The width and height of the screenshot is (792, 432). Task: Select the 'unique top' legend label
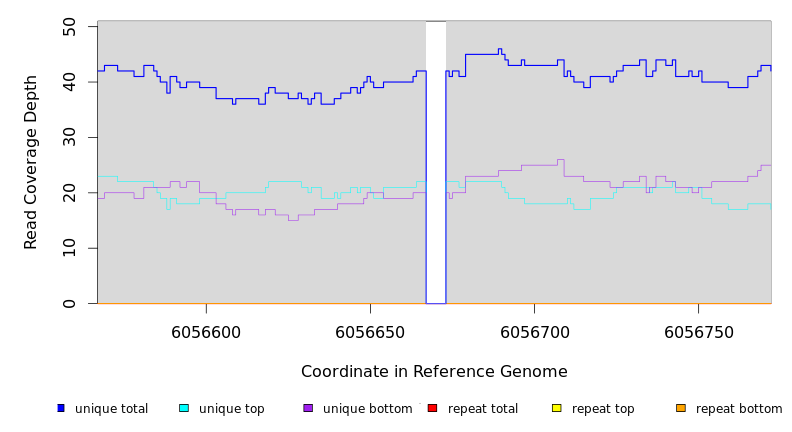click(232, 409)
